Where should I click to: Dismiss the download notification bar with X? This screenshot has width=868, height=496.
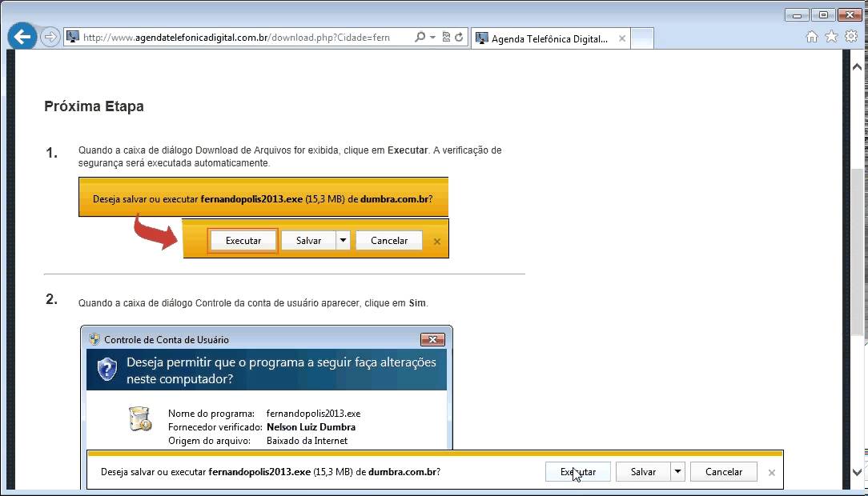(x=772, y=473)
